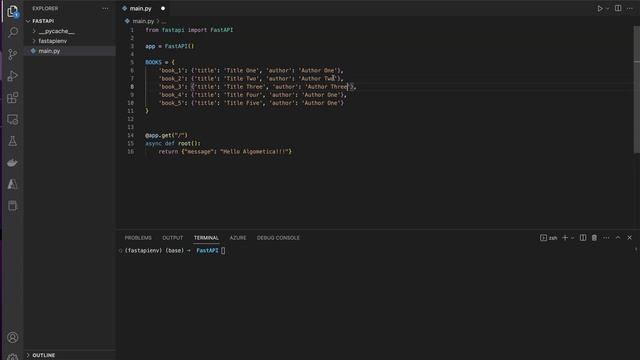The image size is (640, 360).
Task: Split the terminal
Action: (x=583, y=238)
